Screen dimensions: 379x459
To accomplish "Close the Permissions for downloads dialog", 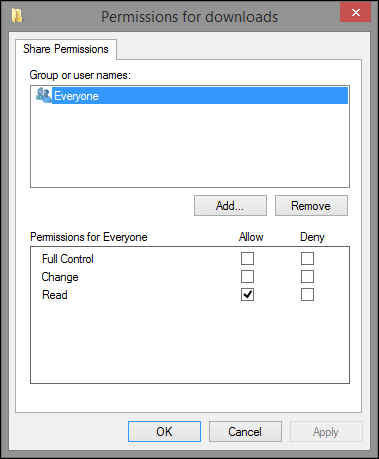I will [x=355, y=13].
